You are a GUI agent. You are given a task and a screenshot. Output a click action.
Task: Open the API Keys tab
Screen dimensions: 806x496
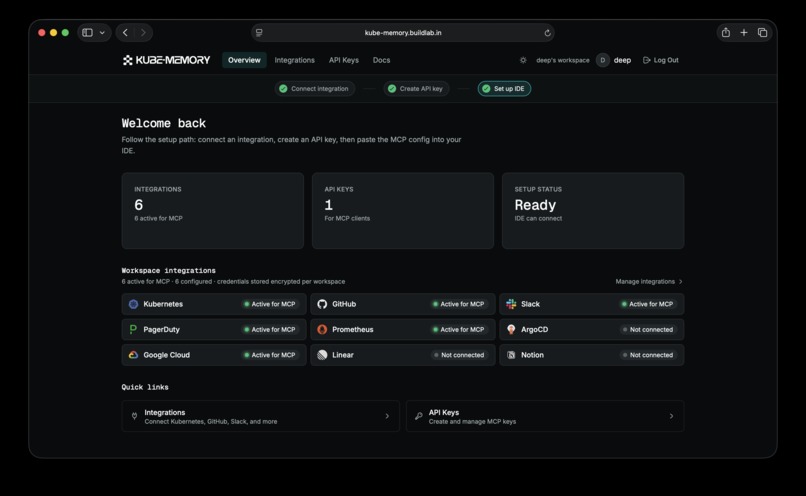coord(344,60)
